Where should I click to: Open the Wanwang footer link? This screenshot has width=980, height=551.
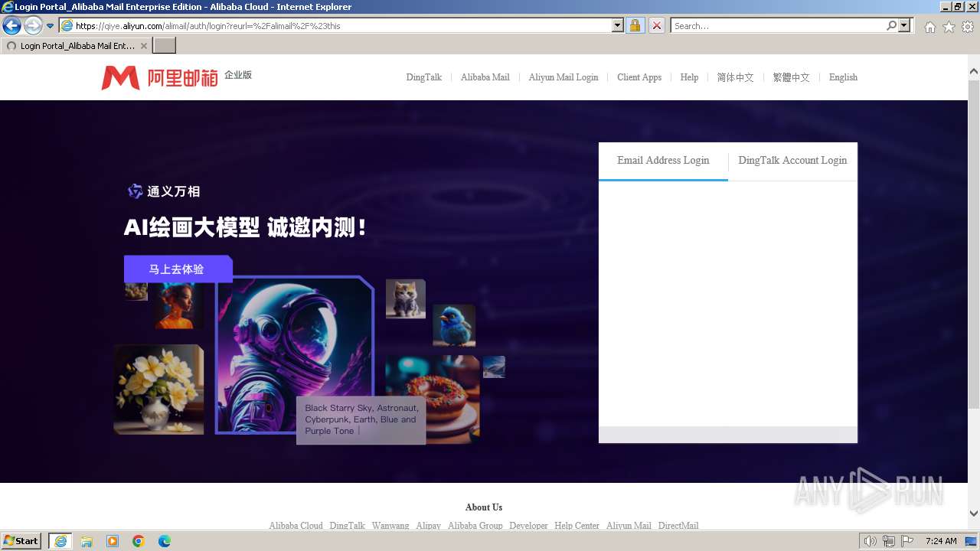pos(390,526)
